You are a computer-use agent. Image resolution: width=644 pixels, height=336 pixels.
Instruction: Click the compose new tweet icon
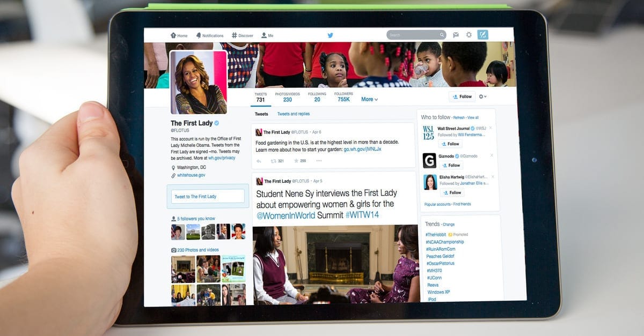coord(483,35)
